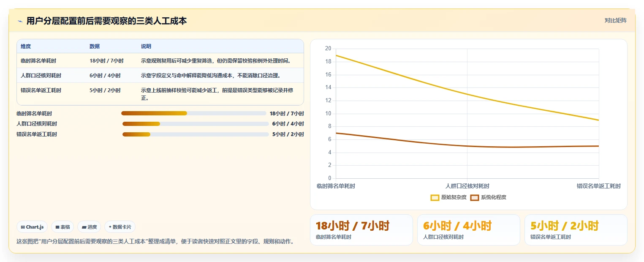This screenshot has height=262, width=644.
Task: Select the 人群口径核对耗时 cell in the table
Action: tap(41, 76)
